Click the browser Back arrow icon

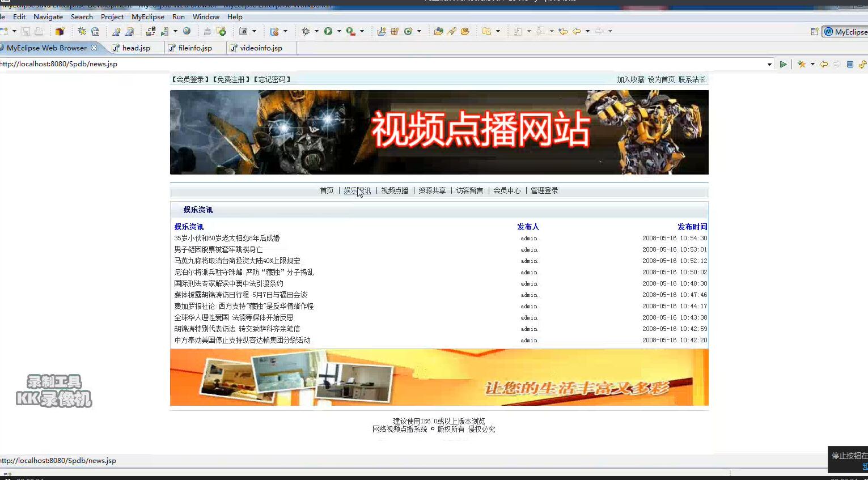click(824, 65)
